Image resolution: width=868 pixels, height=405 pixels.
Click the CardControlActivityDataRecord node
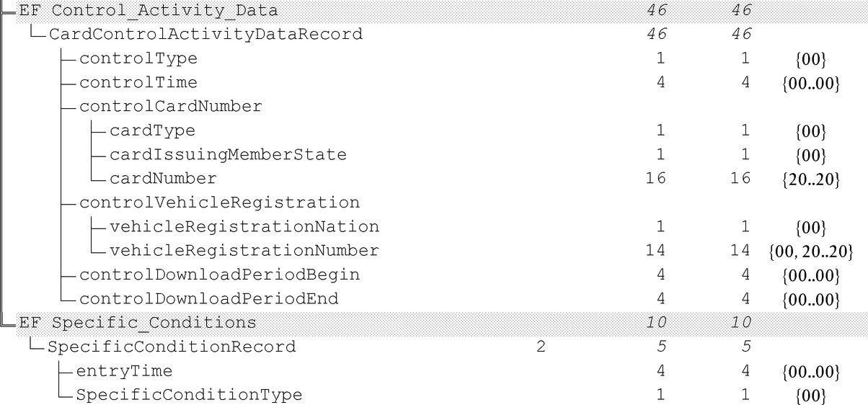pyautogui.click(x=205, y=34)
